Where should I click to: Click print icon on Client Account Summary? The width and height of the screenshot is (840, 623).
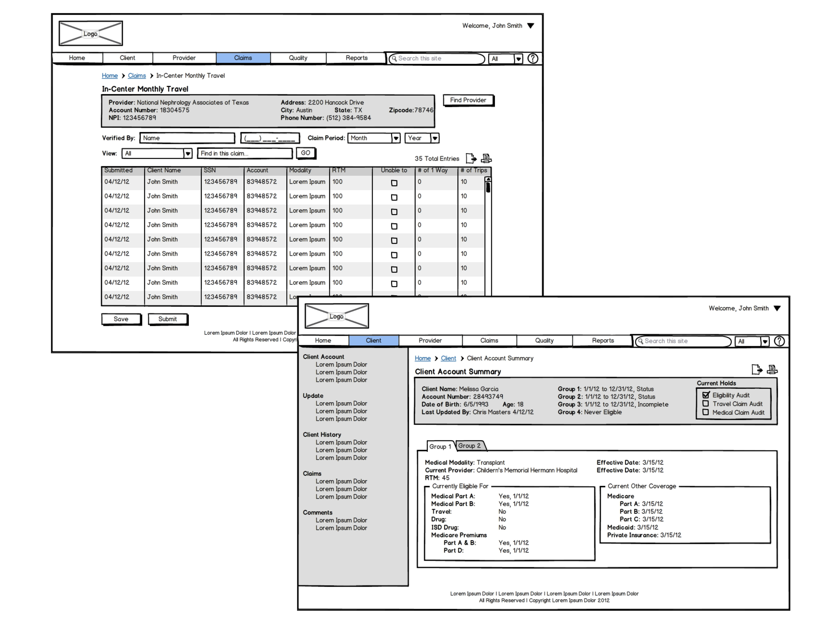(x=772, y=369)
